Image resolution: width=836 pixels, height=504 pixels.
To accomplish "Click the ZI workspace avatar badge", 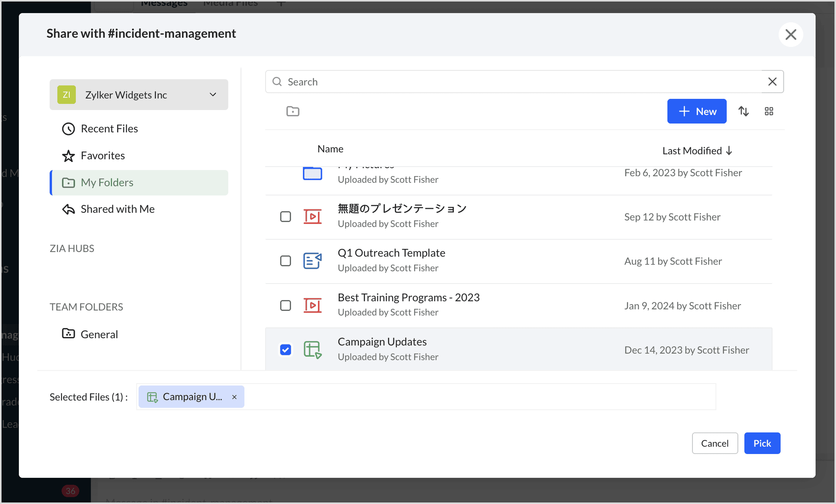I will [67, 95].
